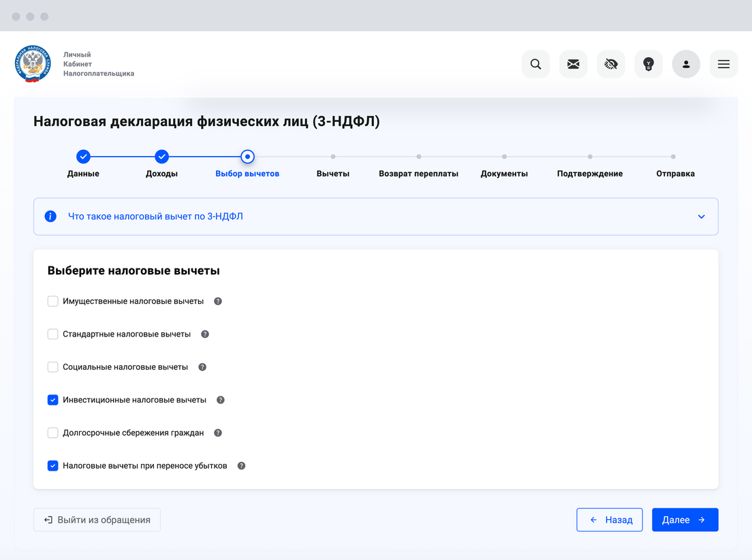The width and height of the screenshot is (752, 560).
Task: Open messages via the envelope icon
Action: [573, 64]
